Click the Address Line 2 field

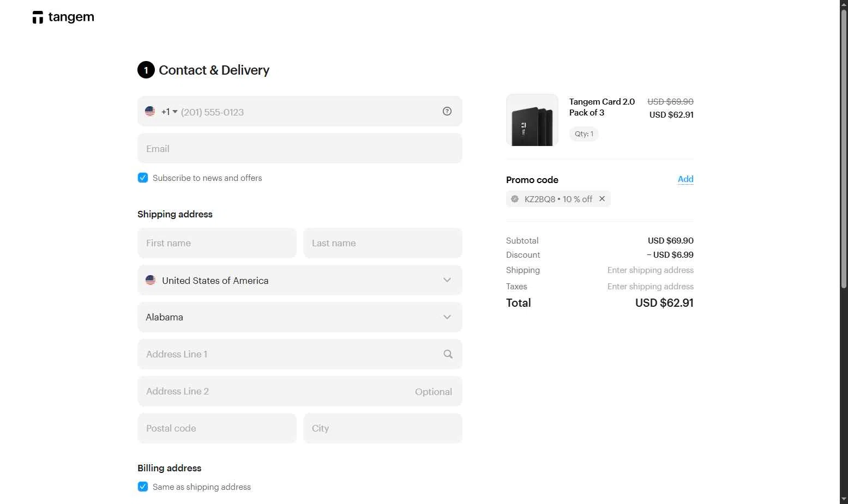tap(300, 391)
